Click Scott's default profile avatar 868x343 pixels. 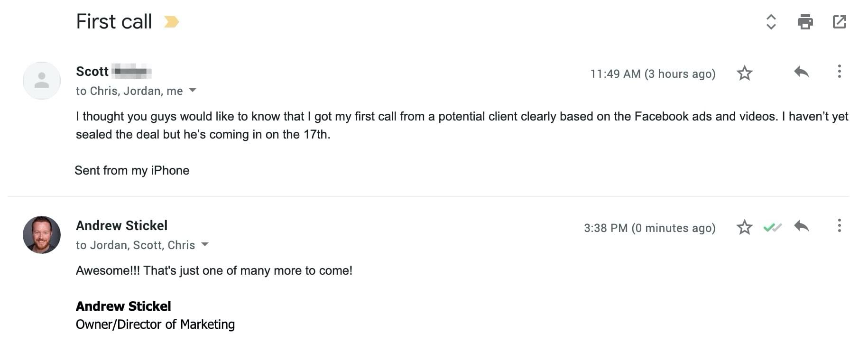[42, 81]
